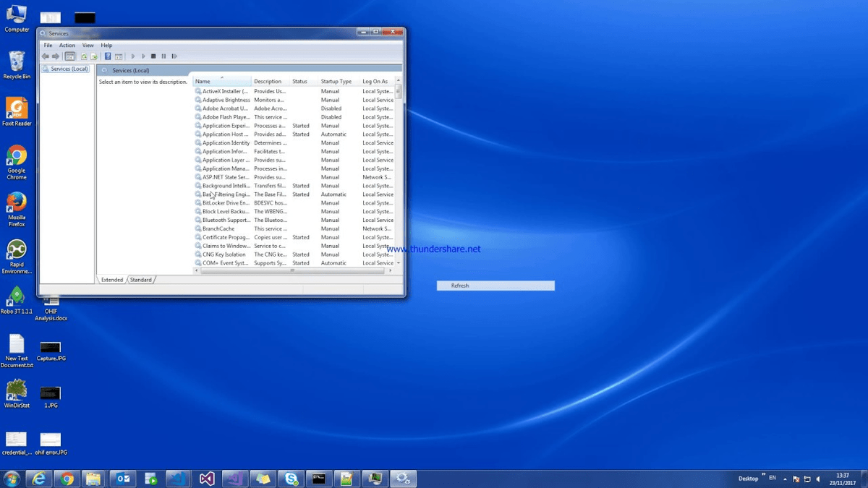Open the Action menu
Viewport: 868px width, 488px height.
(x=67, y=45)
